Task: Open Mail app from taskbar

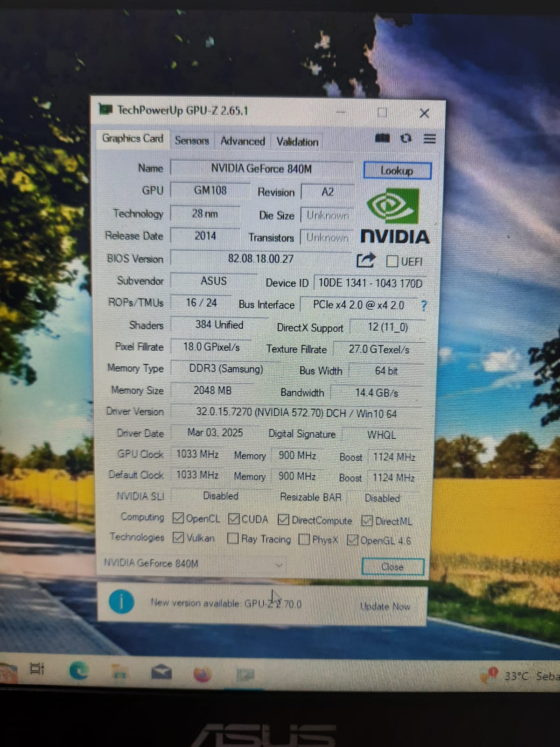Action: click(161, 672)
